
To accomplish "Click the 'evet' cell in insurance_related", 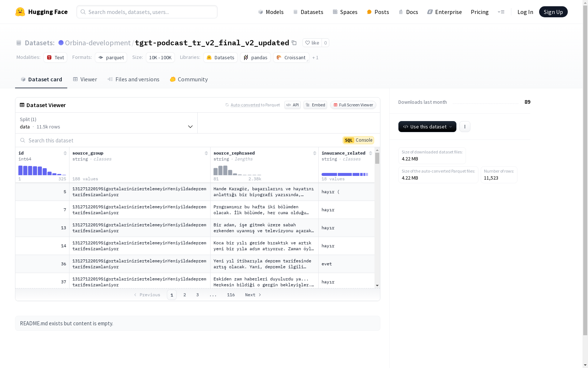I will point(347,264).
